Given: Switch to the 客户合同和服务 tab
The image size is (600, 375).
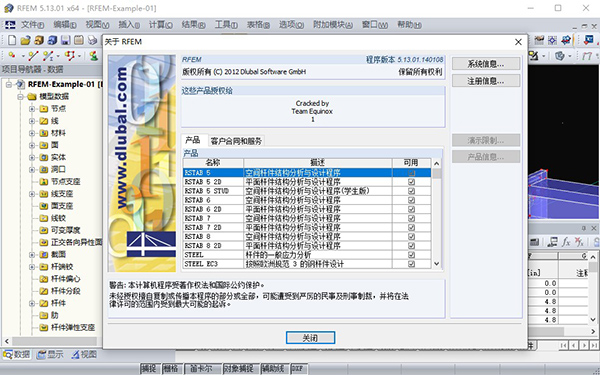Looking at the screenshot, I should [x=236, y=141].
